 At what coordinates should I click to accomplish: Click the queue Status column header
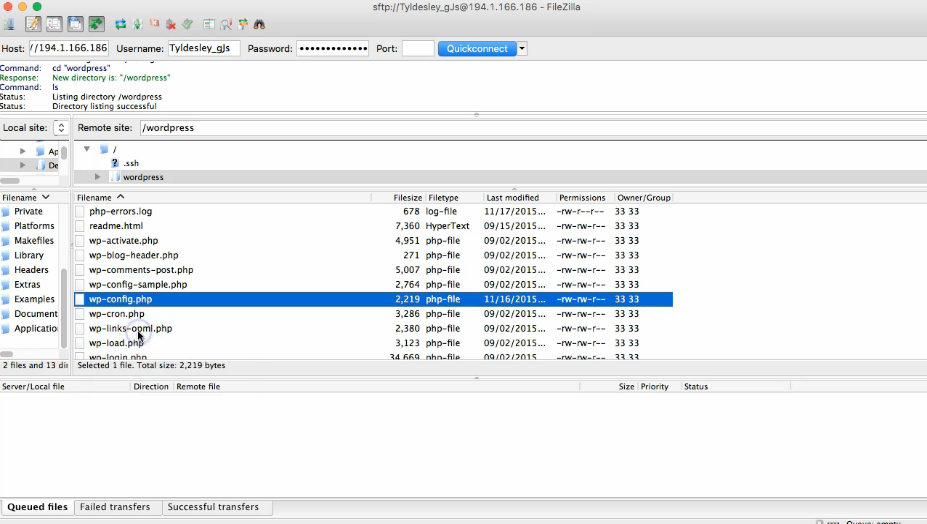pos(696,386)
